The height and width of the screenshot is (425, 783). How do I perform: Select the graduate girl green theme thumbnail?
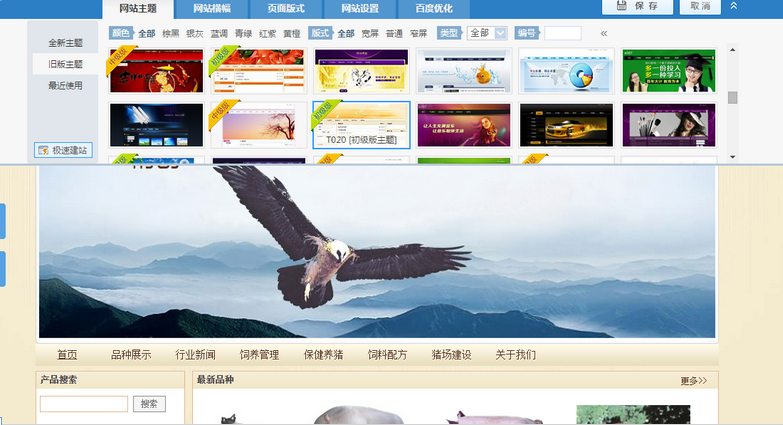(668, 70)
